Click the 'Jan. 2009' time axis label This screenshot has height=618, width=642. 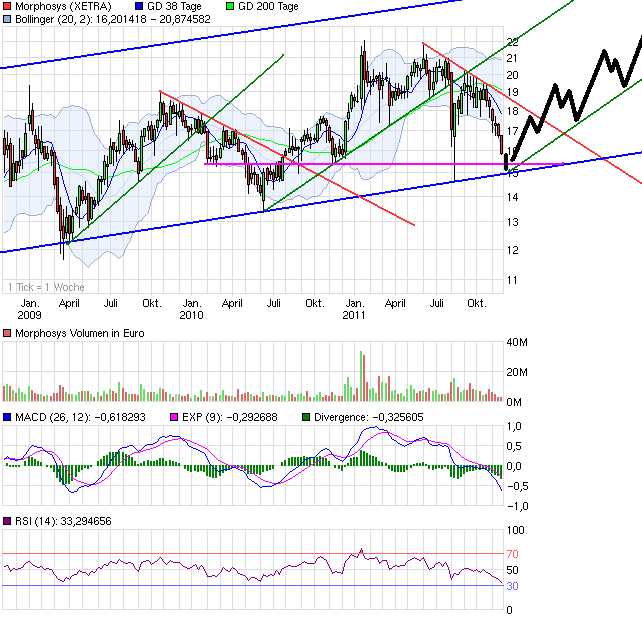[29, 309]
